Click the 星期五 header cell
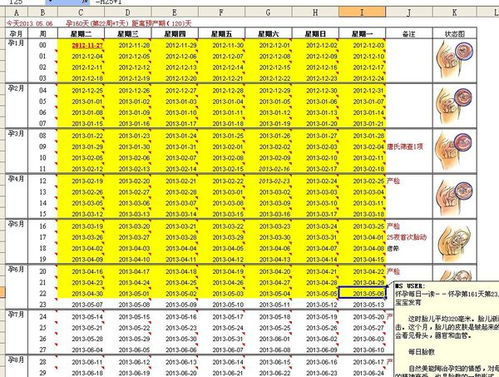The image size is (499, 377). pos(222,34)
